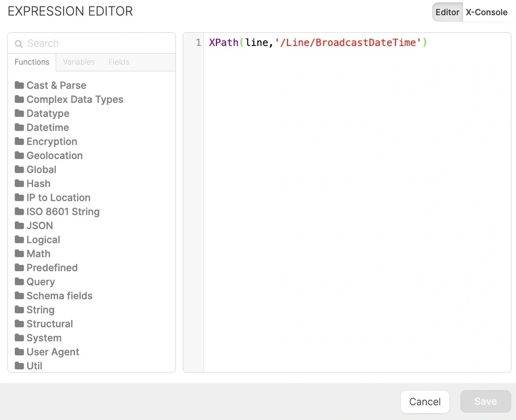The height and width of the screenshot is (420, 516).
Task: Click the Datatype folder icon
Action: tap(19, 113)
